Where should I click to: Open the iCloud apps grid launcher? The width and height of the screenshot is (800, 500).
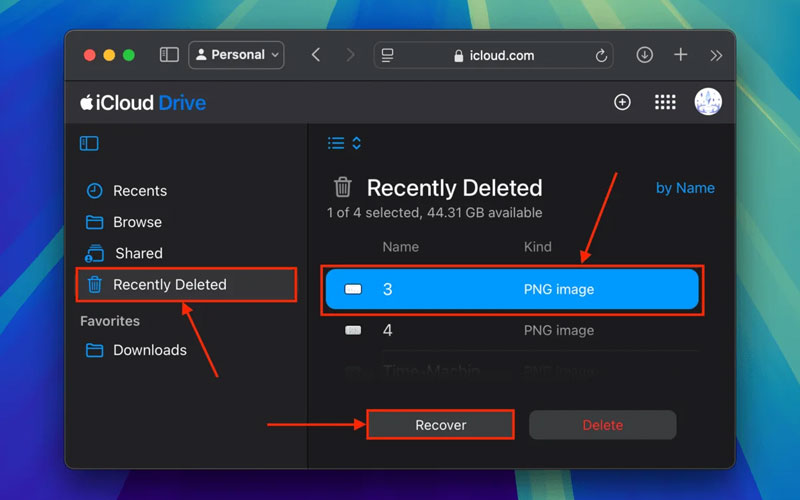665,102
